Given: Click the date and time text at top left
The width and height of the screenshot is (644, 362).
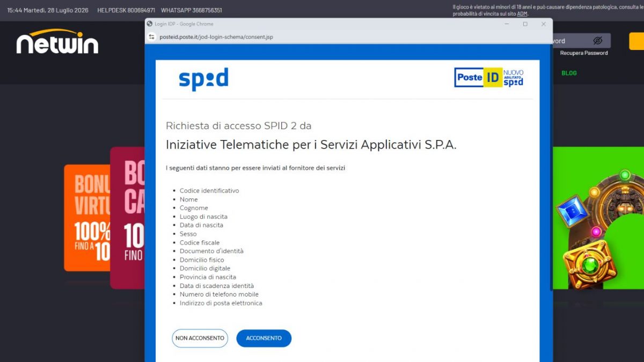Looking at the screenshot, I should [48, 10].
